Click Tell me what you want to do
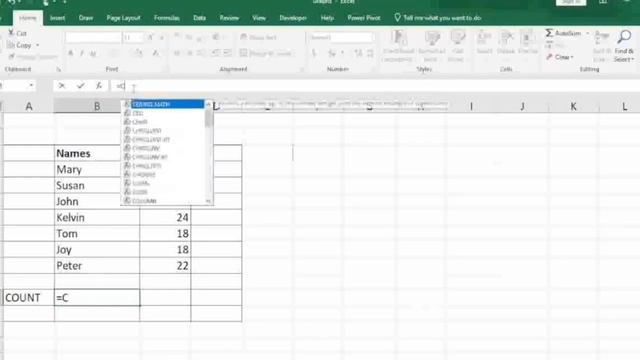This screenshot has width=640, height=360. (x=438, y=18)
